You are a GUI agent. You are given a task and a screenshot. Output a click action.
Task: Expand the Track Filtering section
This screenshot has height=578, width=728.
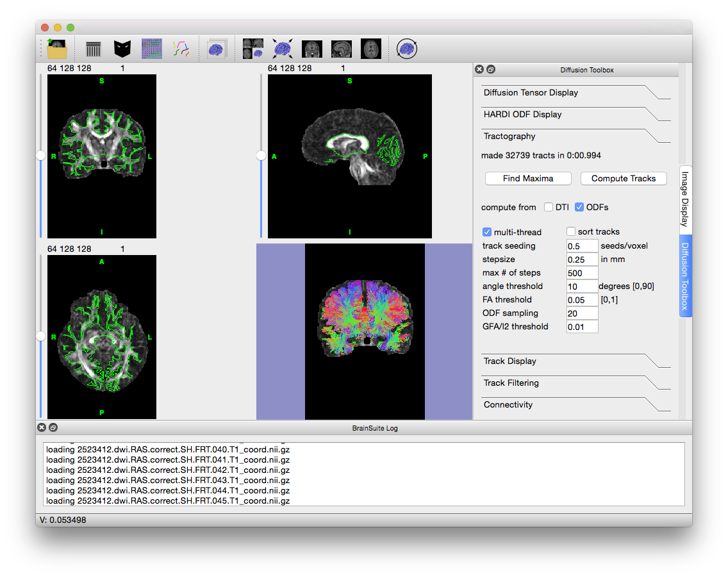[511, 383]
